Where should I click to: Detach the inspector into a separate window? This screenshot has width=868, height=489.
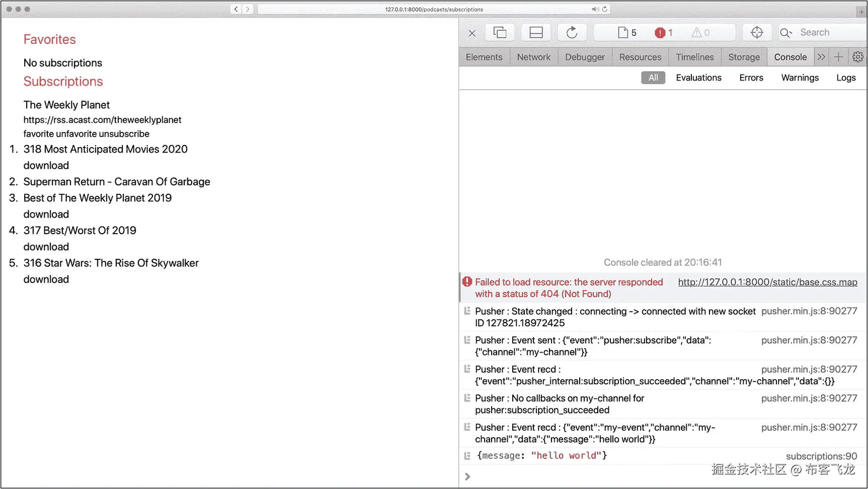[500, 33]
